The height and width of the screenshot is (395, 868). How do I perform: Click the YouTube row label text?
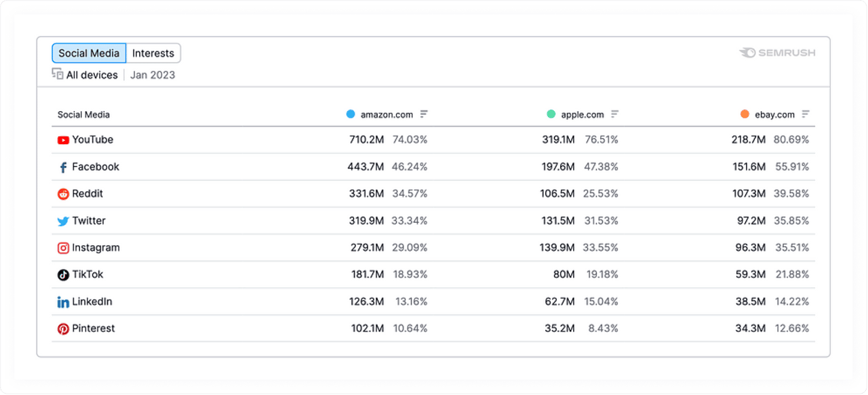click(93, 140)
